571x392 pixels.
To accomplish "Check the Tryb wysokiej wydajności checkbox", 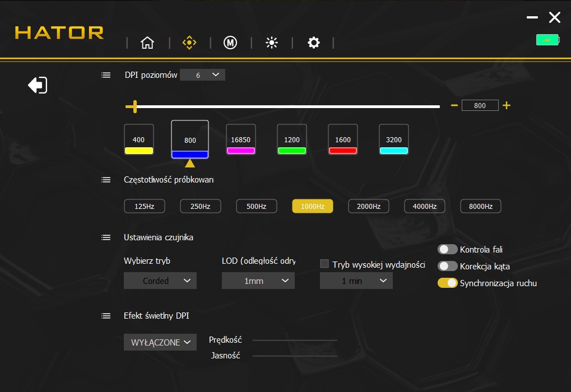I will click(x=324, y=264).
